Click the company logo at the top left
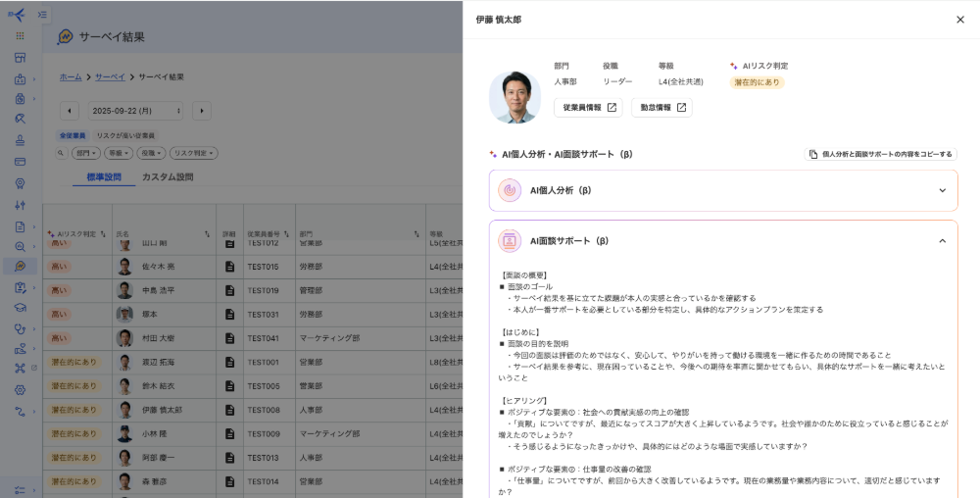Screen dimensions: 980x498 coord(17,15)
